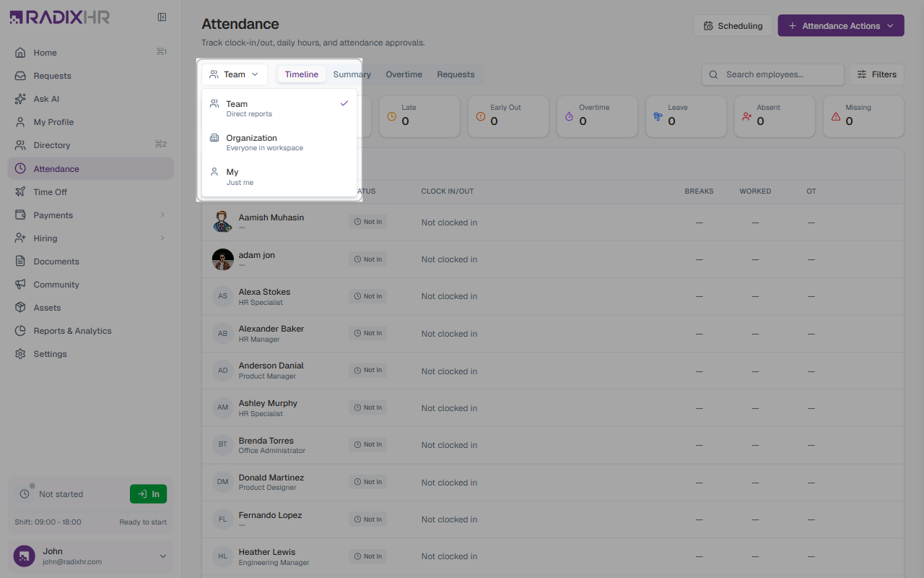Open Ask AI sparkle icon in sidebar
This screenshot has width=924, height=578.
pyautogui.click(x=20, y=99)
